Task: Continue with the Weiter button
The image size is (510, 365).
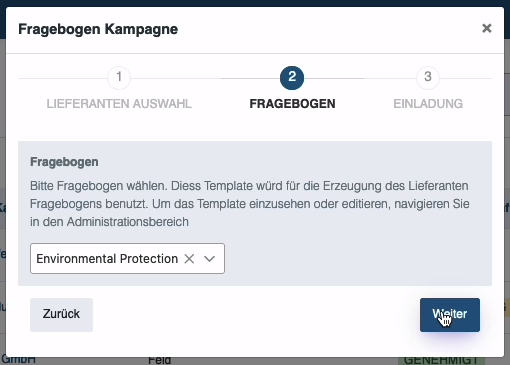Action: point(450,315)
